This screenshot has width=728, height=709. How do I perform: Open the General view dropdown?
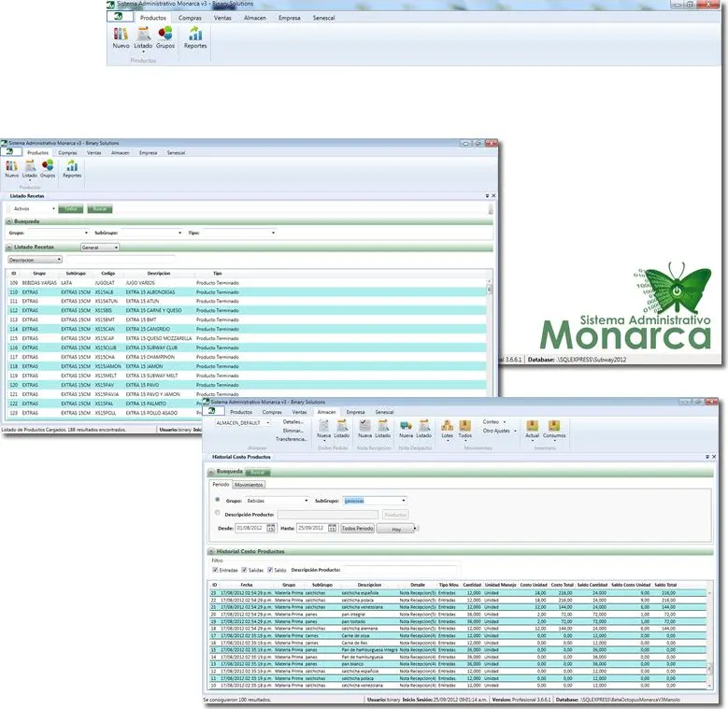click(100, 248)
